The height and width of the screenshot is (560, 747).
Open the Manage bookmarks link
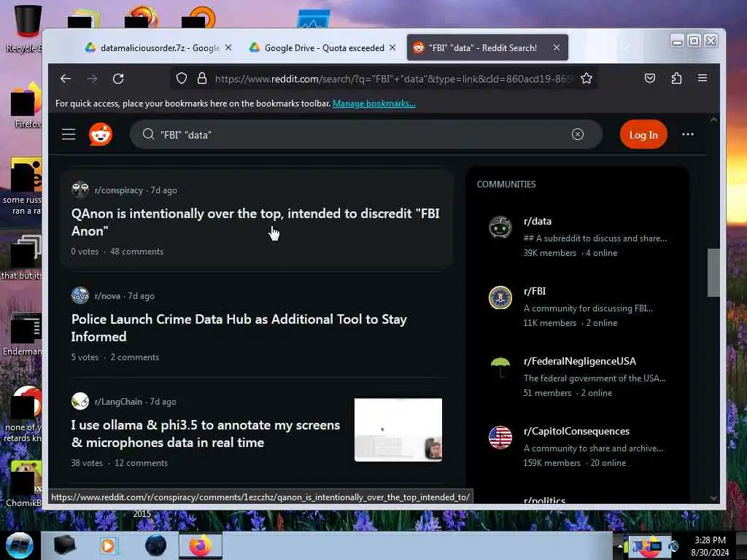tap(374, 104)
